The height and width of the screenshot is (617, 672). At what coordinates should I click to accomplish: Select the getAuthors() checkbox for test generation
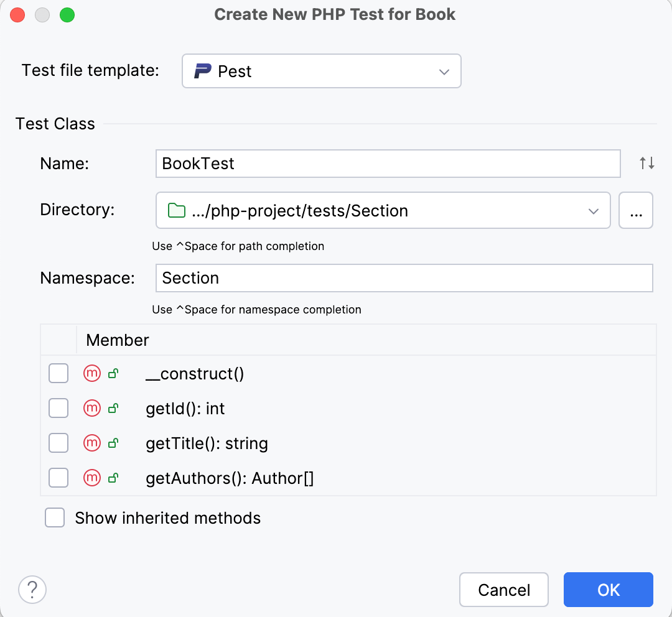(58, 478)
